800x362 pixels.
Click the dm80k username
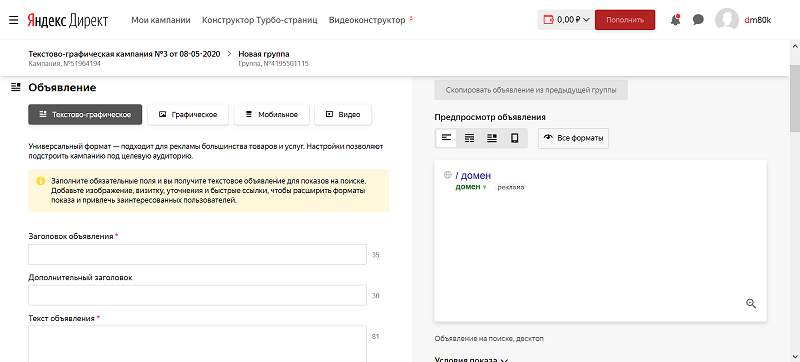[758, 20]
